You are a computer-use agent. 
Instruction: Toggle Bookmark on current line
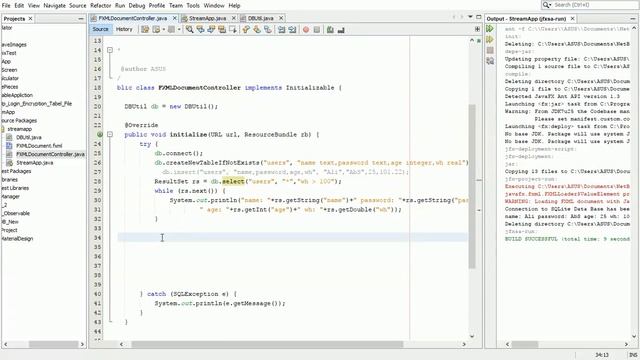click(x=268, y=29)
